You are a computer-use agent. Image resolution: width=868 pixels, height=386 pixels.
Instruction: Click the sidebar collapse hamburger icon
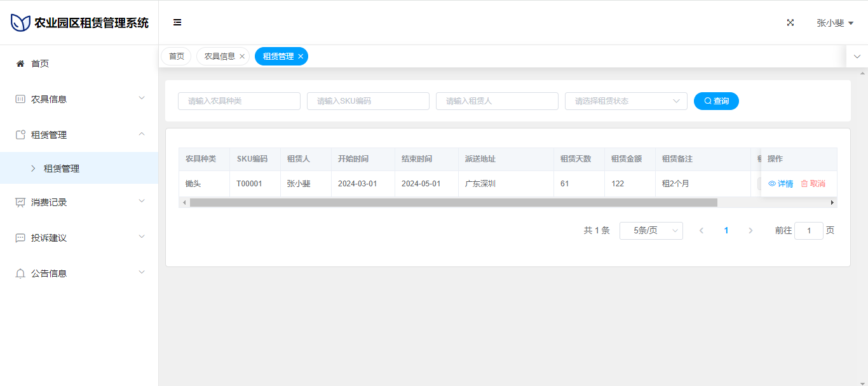(177, 22)
